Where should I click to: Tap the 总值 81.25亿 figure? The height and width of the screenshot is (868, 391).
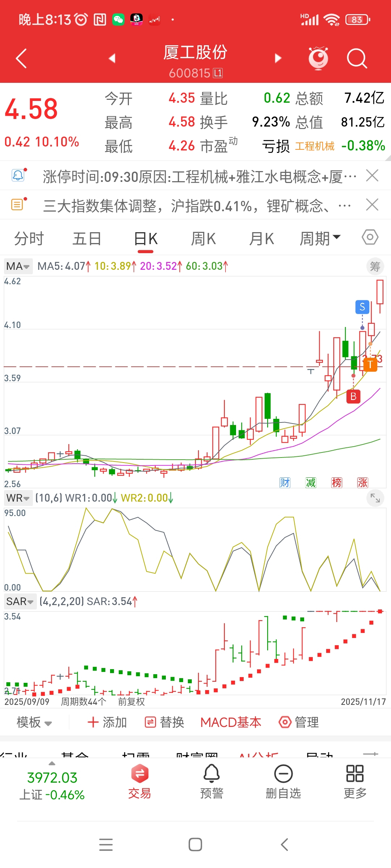tap(340, 122)
